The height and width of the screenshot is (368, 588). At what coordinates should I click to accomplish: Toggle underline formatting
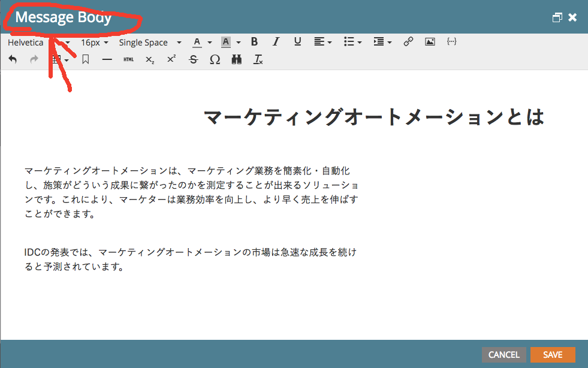297,42
